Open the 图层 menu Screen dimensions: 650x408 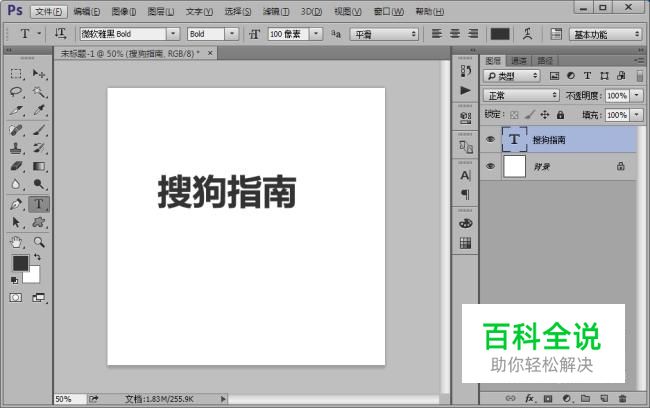point(161,11)
